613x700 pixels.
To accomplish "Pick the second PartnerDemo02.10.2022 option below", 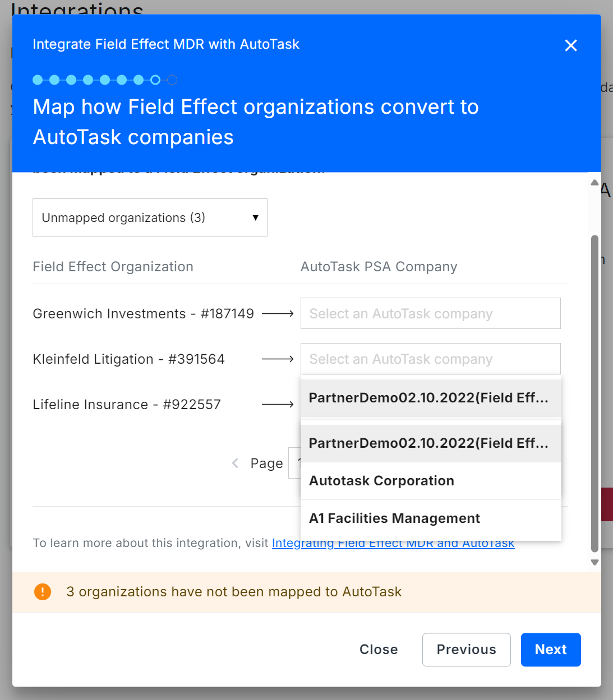I will (x=431, y=443).
